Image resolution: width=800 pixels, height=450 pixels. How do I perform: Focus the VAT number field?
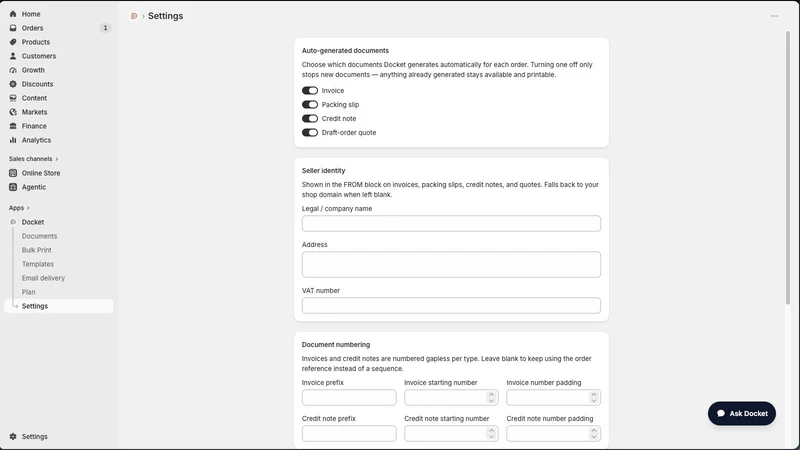pyautogui.click(x=451, y=306)
